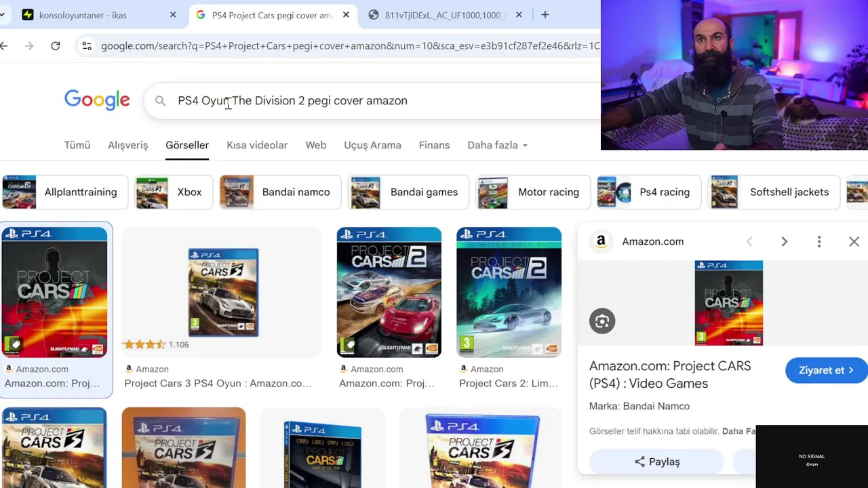Viewport: 868px width, 488px height.
Task: Switch to the 811vTjlDExL image tab
Action: [445, 15]
